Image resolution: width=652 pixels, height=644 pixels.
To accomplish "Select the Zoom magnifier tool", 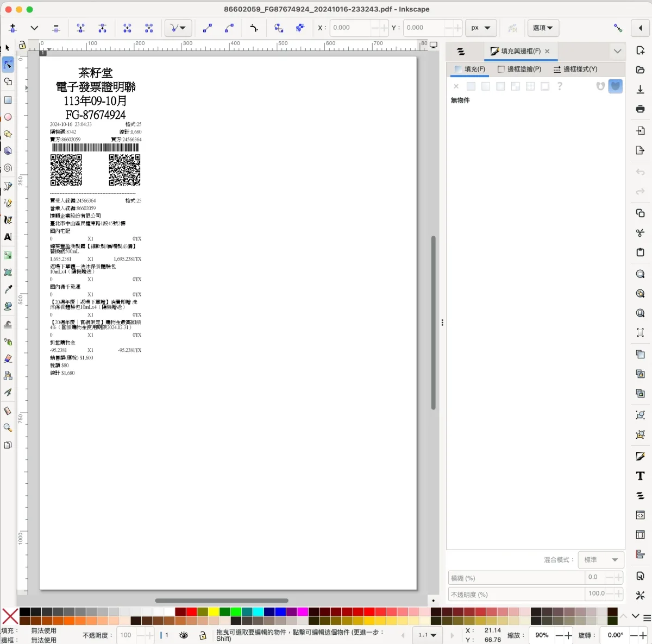I will 8,428.
